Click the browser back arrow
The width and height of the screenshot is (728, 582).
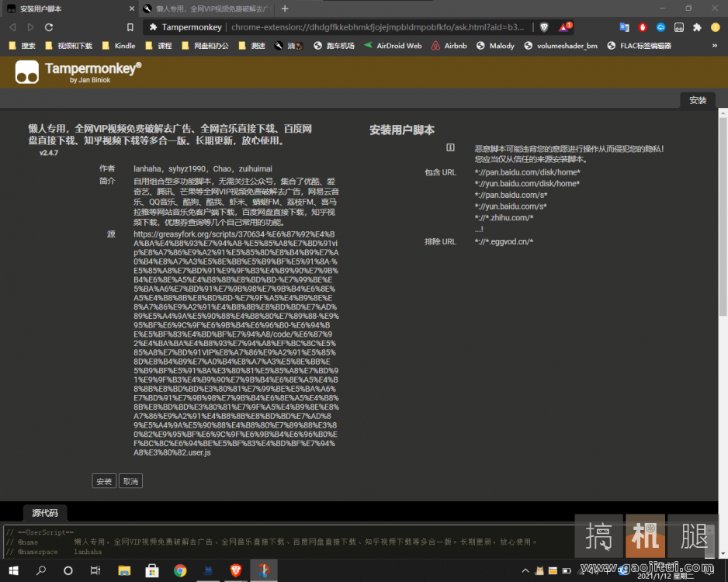pos(12,27)
